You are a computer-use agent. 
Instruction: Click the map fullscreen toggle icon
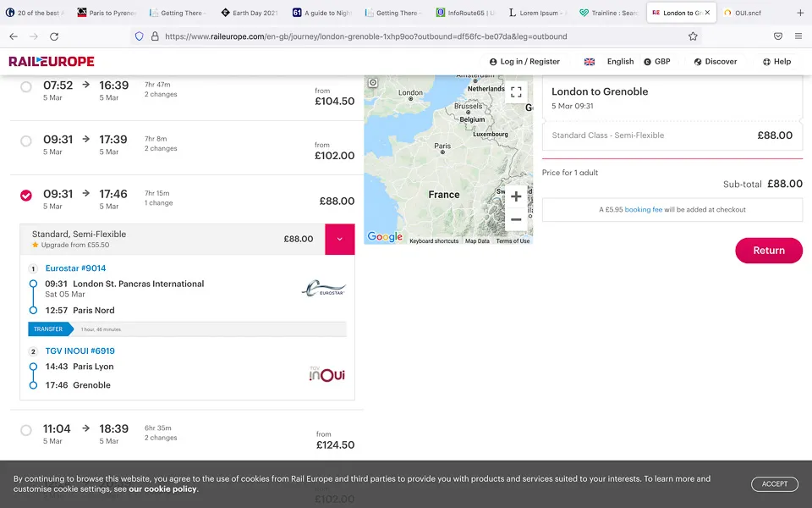pyautogui.click(x=516, y=92)
